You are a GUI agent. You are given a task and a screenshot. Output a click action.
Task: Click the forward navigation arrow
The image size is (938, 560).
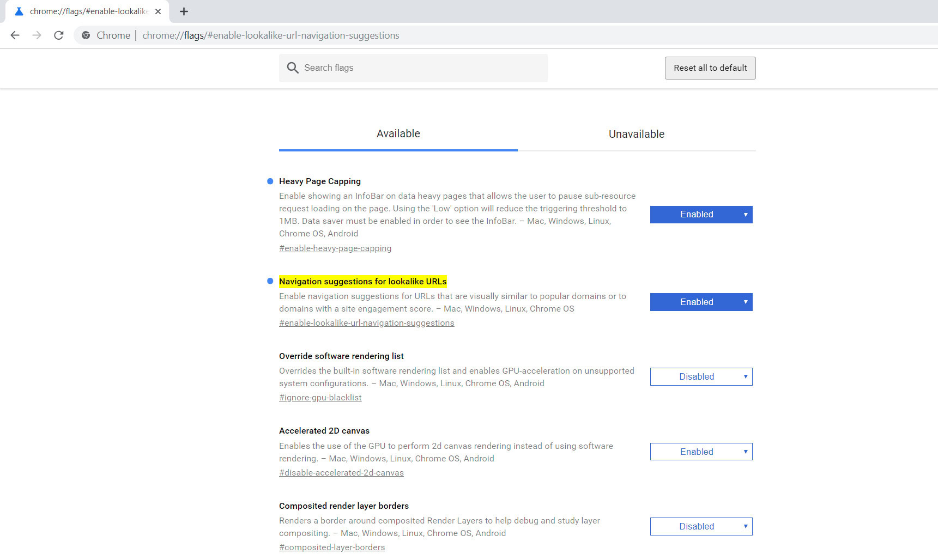37,35
